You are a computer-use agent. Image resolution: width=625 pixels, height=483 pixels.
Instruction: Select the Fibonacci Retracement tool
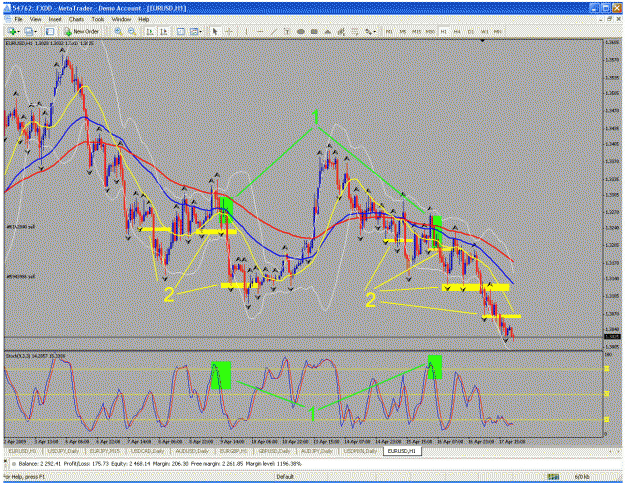(x=355, y=31)
